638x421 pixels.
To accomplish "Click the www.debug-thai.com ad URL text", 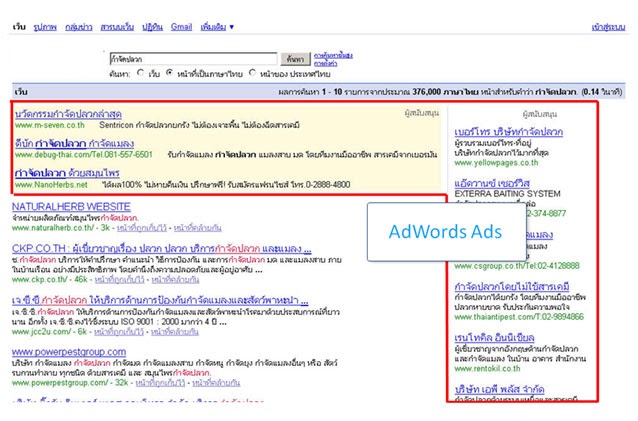I will tap(84, 155).
